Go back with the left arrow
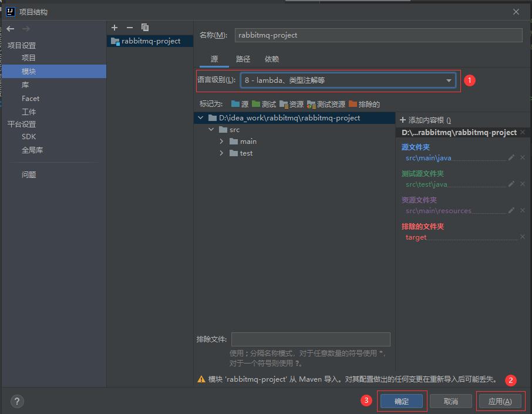532x414 pixels. (x=11, y=29)
